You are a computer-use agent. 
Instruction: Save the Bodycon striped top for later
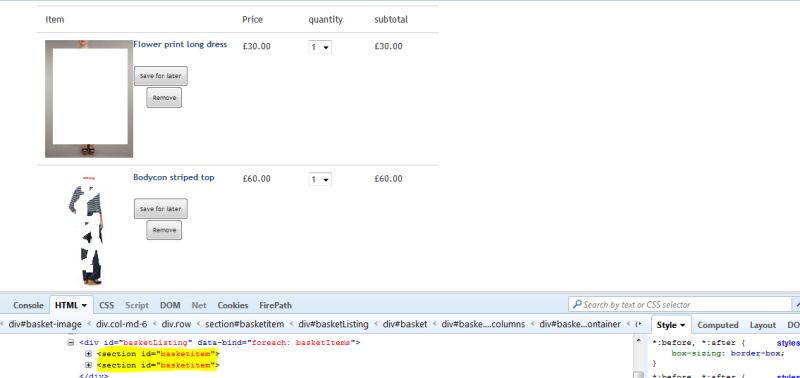(161, 209)
